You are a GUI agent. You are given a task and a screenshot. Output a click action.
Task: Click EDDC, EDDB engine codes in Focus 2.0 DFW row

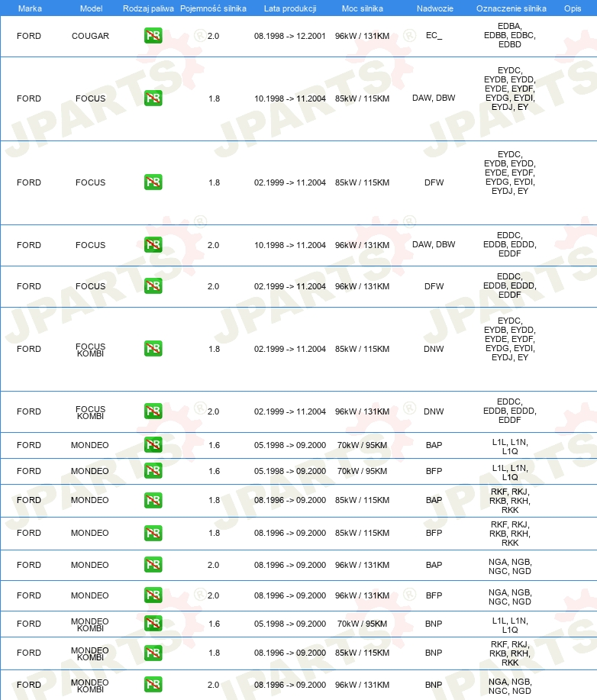pos(510,285)
